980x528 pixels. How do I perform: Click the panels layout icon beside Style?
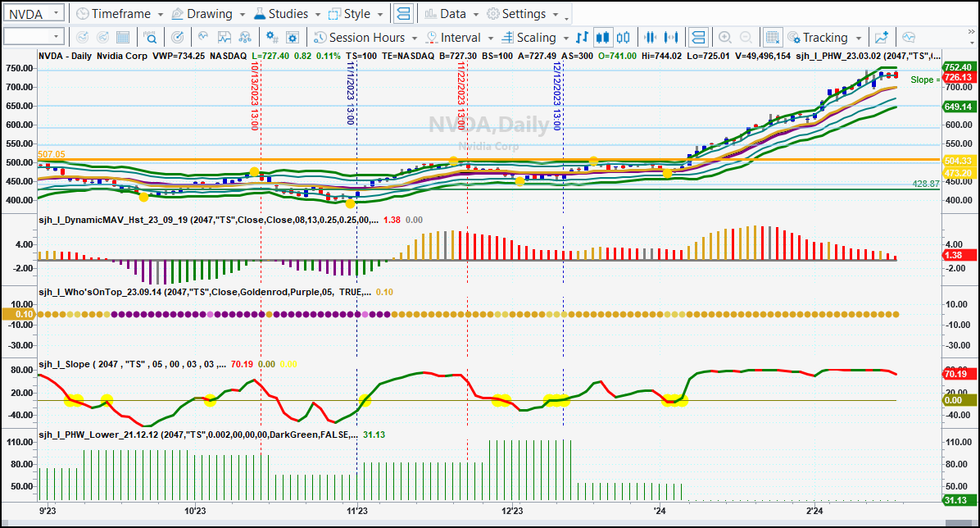point(405,14)
